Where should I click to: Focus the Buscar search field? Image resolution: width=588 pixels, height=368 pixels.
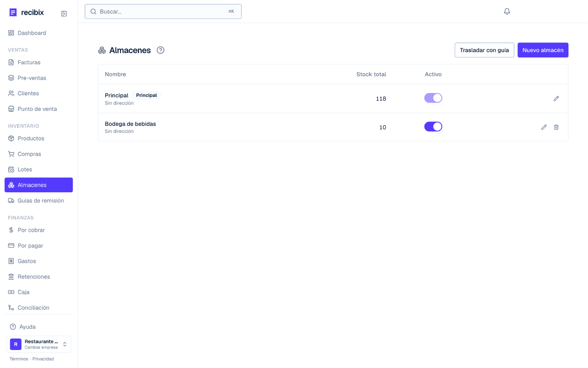coord(163,11)
